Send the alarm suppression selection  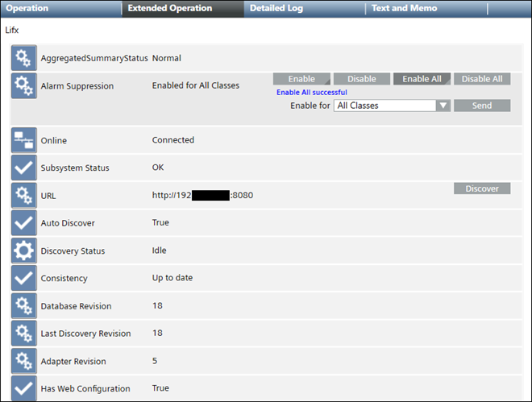click(482, 106)
